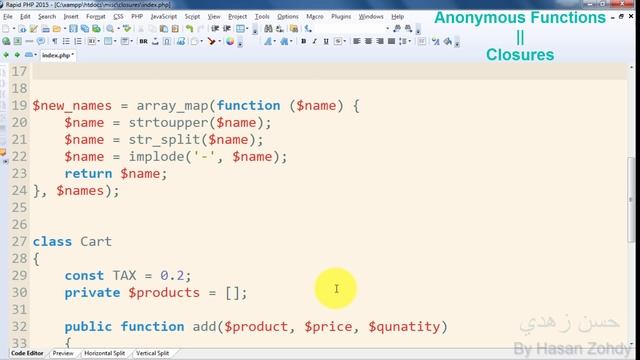Switch to Vertical Split view

[x=152, y=353]
